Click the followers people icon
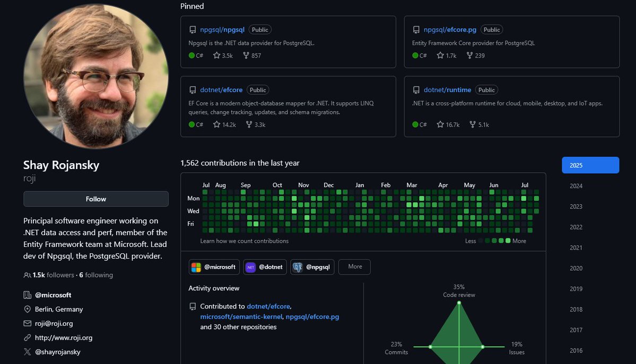Image resolution: width=636 pixels, height=364 pixels. tap(27, 275)
